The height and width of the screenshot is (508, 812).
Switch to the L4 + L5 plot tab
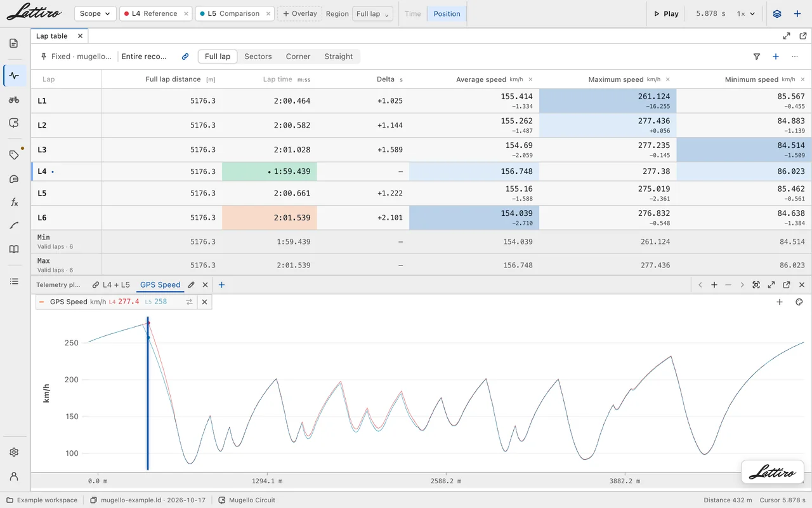111,285
